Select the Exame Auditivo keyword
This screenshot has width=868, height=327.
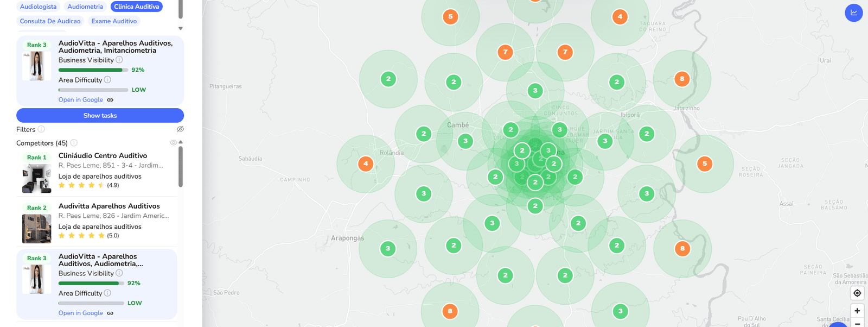[114, 21]
